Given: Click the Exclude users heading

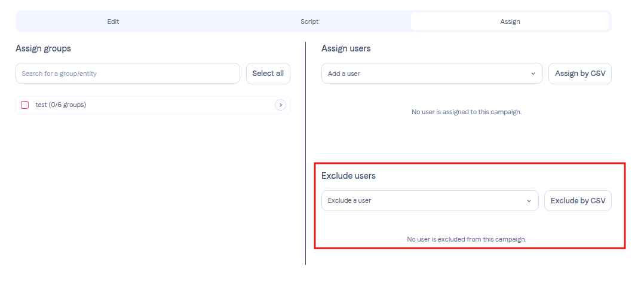Looking at the screenshot, I should tap(348, 176).
